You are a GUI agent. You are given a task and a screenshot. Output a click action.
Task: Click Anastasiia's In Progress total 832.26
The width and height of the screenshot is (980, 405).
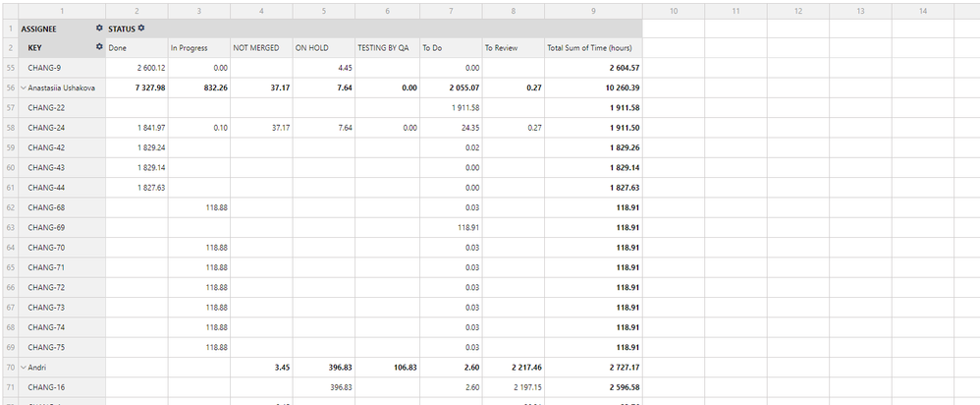point(216,88)
